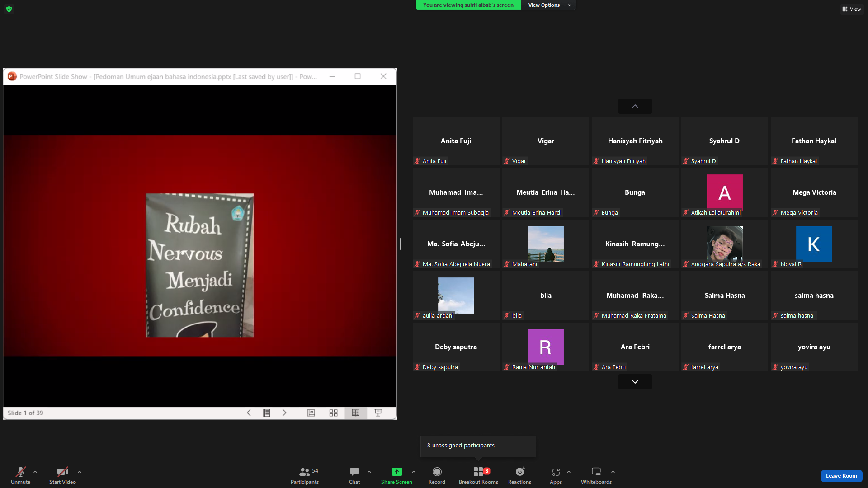Expand options arrow beside Whiteboards
Screen dimensions: 868x488
coord(613,472)
